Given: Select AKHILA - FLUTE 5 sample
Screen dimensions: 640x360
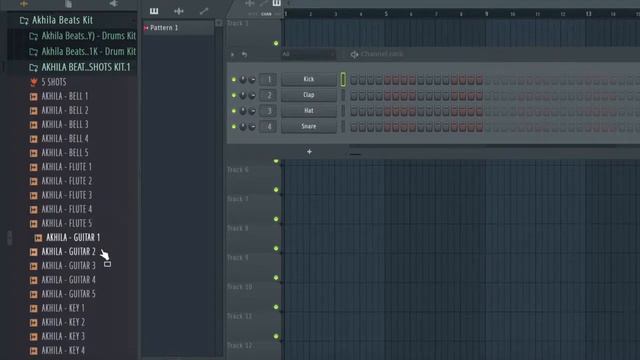Looking at the screenshot, I should [x=67, y=224].
